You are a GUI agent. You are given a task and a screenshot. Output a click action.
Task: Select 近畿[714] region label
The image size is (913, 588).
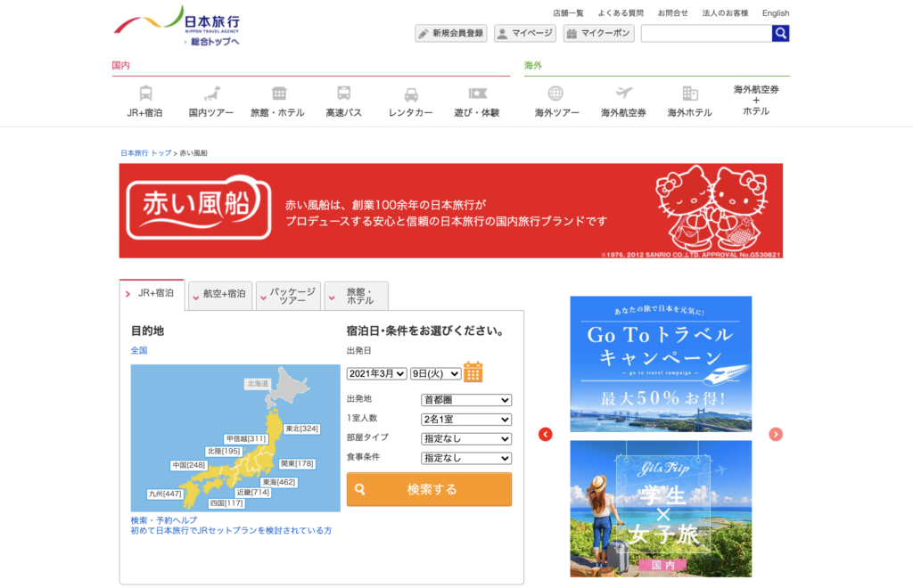click(252, 492)
